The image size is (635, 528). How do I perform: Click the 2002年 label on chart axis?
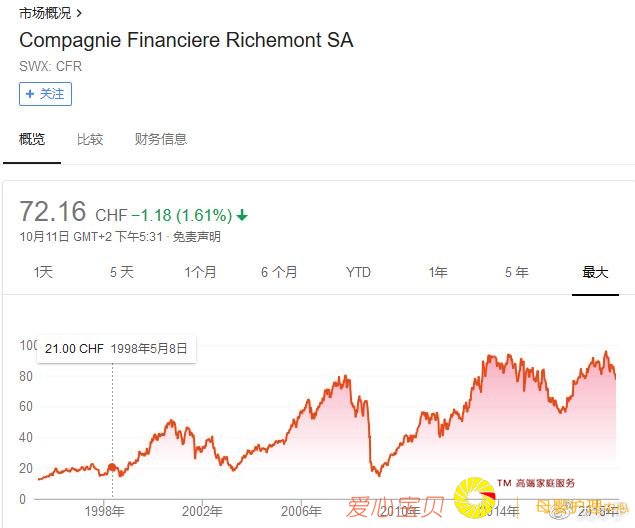(x=202, y=511)
